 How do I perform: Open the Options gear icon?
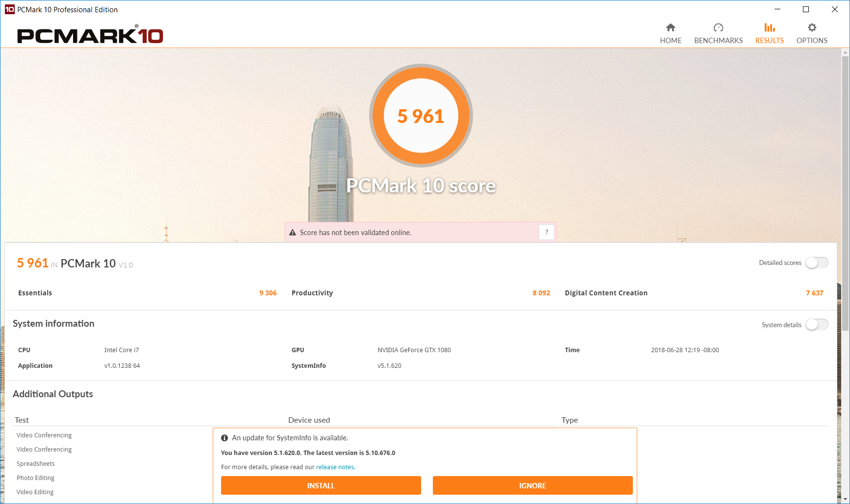(x=812, y=27)
